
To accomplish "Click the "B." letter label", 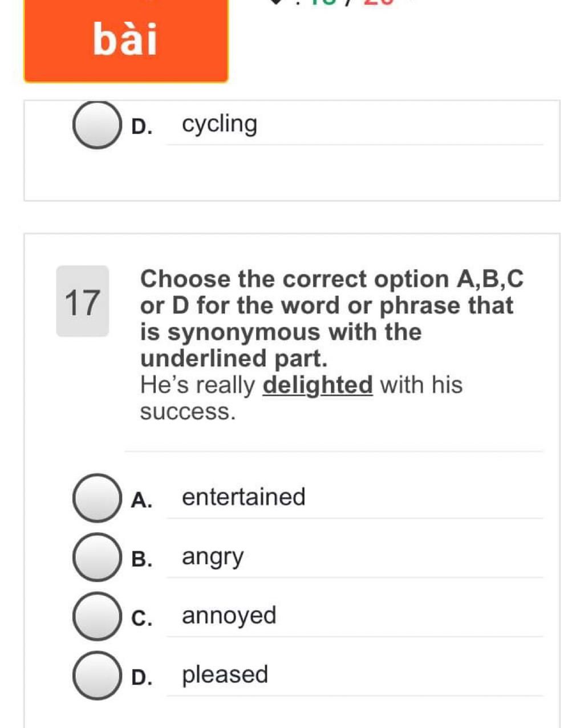I will (x=141, y=559).
